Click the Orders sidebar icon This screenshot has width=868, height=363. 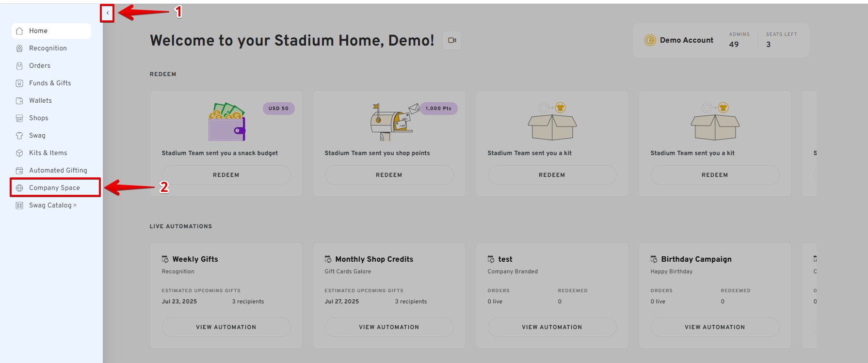pos(19,66)
